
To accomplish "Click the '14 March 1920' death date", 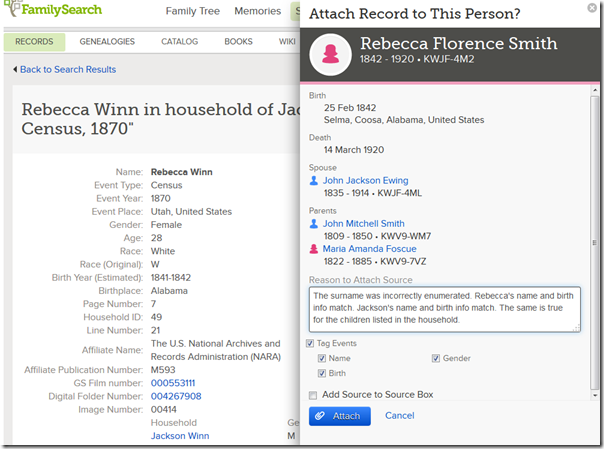I will [354, 150].
